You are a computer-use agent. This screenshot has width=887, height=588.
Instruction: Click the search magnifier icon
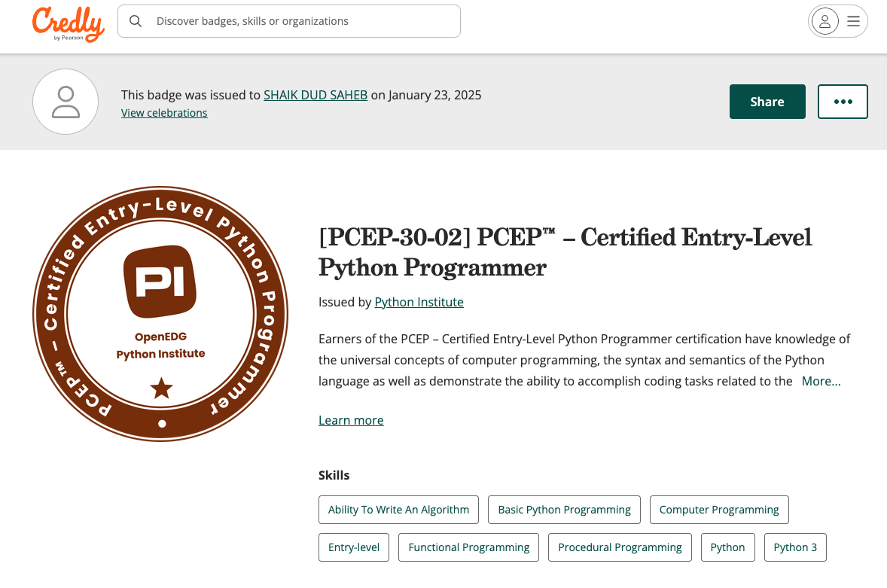136,21
